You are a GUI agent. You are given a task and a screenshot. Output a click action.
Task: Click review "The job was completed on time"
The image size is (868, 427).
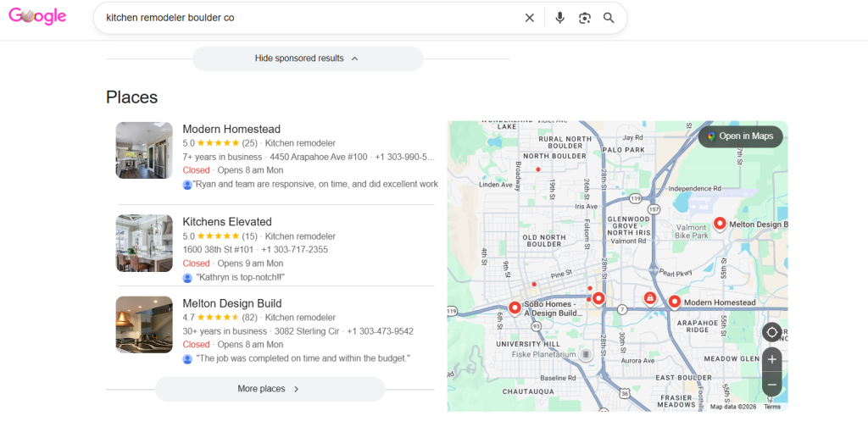pyautogui.click(x=303, y=359)
